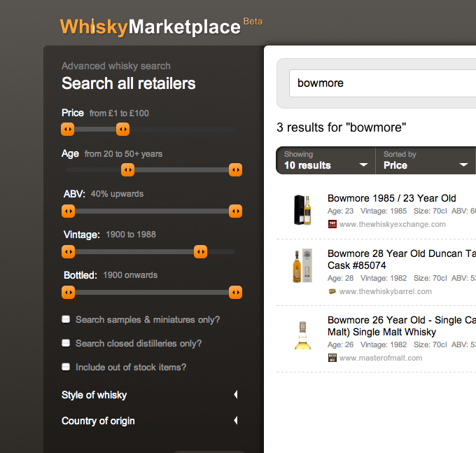Click the '1900 to 1988' vintage text
476x453 pixels.
(131, 235)
